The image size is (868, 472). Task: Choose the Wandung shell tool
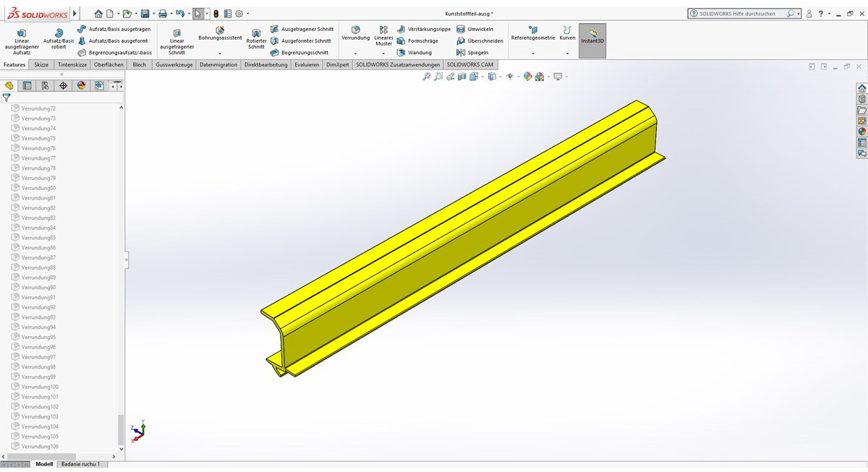click(414, 52)
